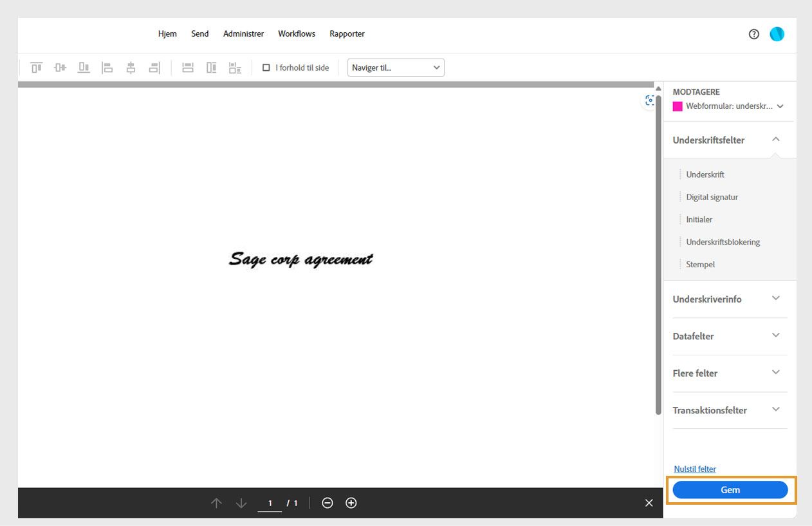
Task: Open the help question mark icon
Action: [754, 34]
